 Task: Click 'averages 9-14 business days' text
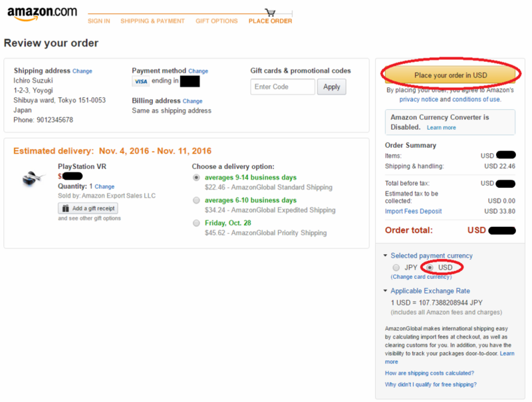tap(251, 178)
